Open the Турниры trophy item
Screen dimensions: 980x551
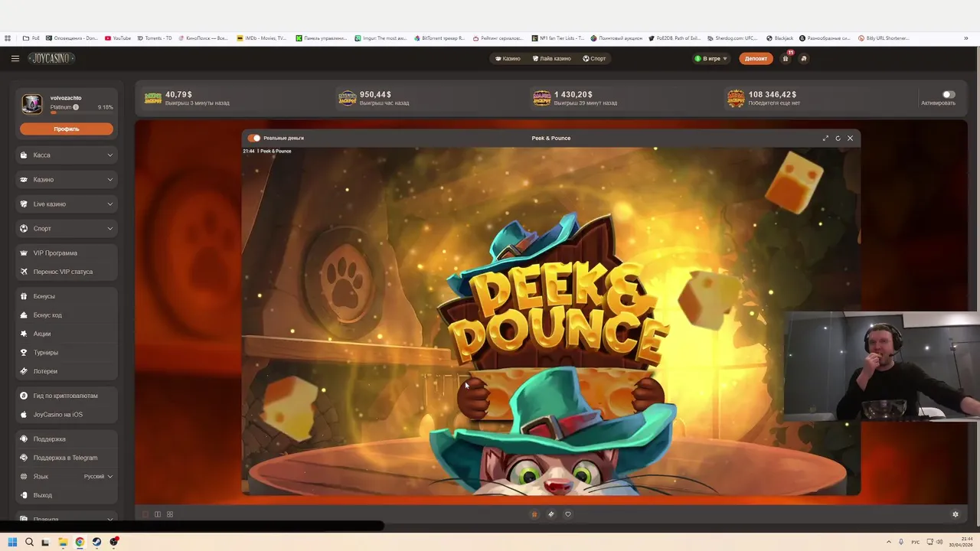[x=67, y=353]
